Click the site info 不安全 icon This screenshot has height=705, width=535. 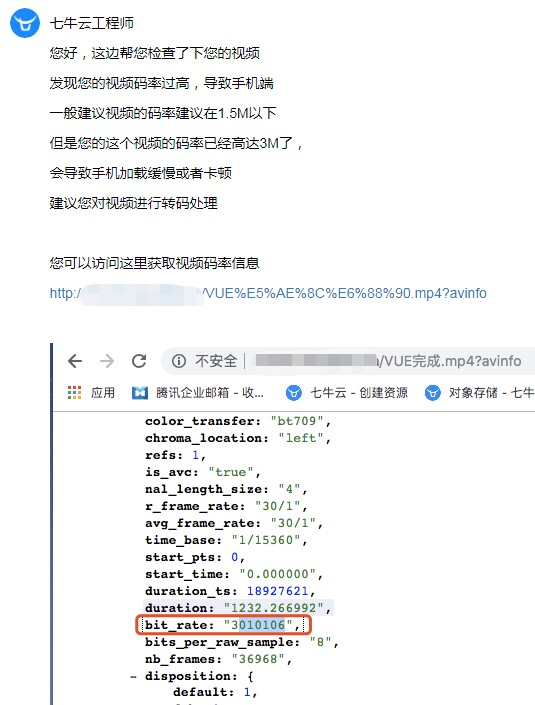click(178, 361)
